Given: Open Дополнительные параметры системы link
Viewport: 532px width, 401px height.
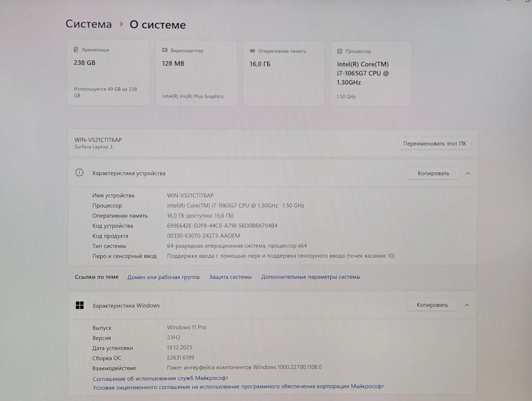Looking at the screenshot, I should click(x=310, y=277).
